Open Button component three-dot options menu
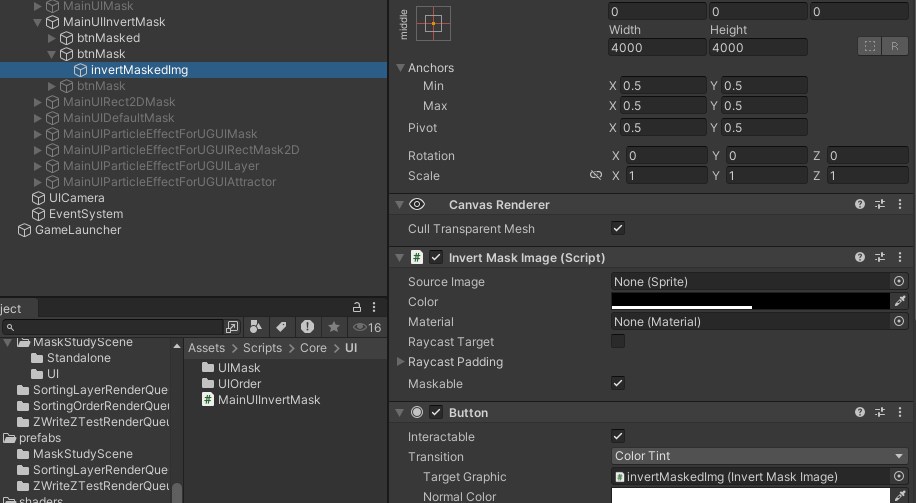Screen dimensions: 916x503 (900, 412)
